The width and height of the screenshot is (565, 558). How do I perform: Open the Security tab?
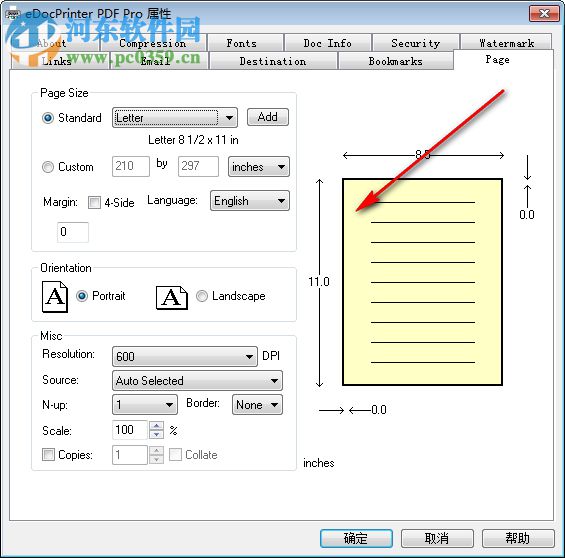pyautogui.click(x=416, y=43)
